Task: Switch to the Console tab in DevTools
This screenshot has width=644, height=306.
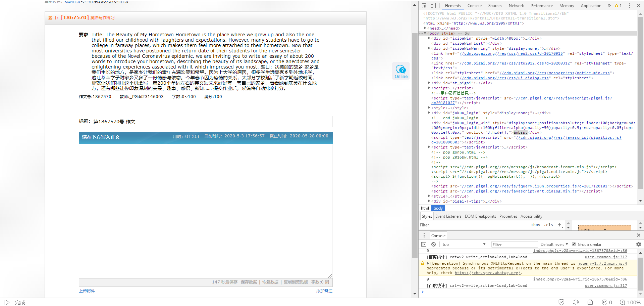Action: tap(474, 5)
